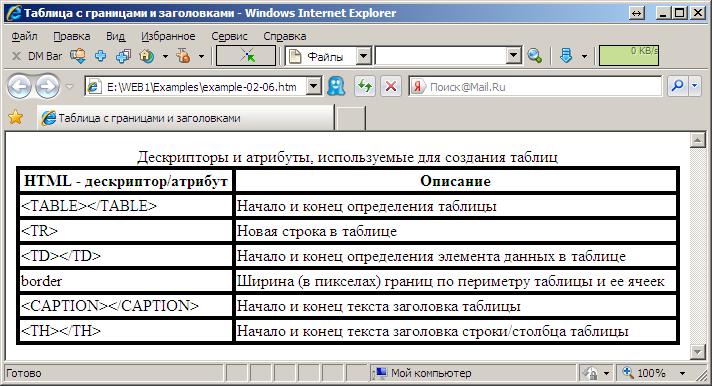Click the address bar with example-02-06.htm
The height and width of the screenshot is (386, 712).
pos(196,86)
